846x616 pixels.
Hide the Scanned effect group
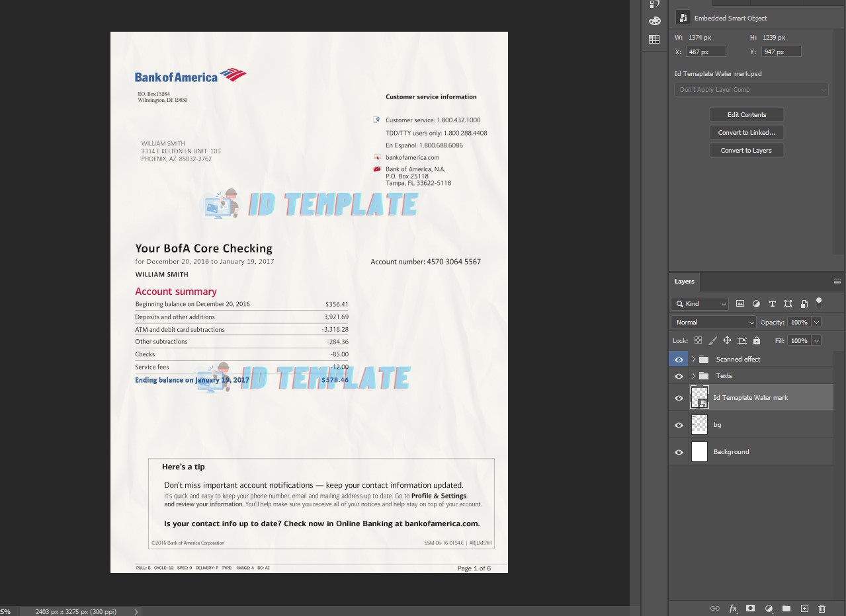point(679,359)
